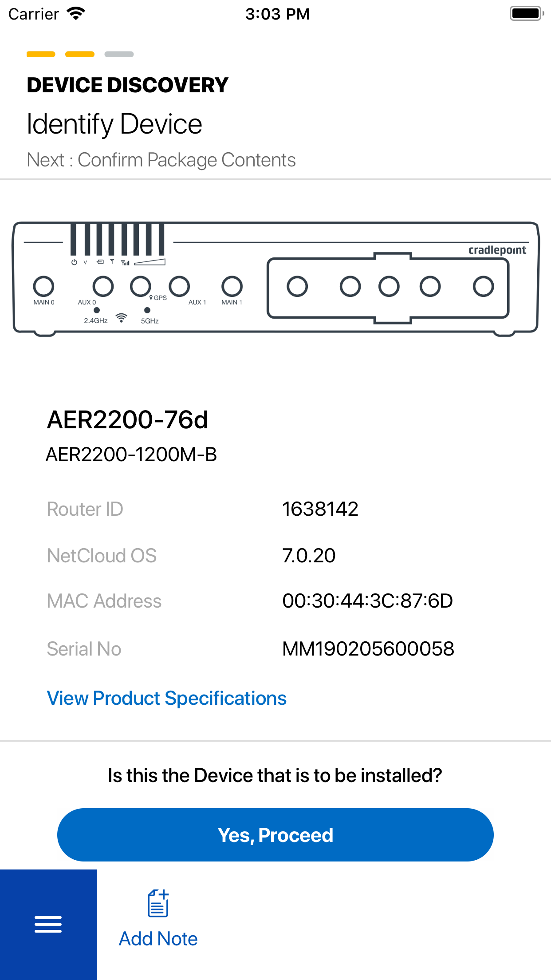This screenshot has width=551, height=980.
Task: Tap the first yellow progress step
Action: tap(41, 55)
